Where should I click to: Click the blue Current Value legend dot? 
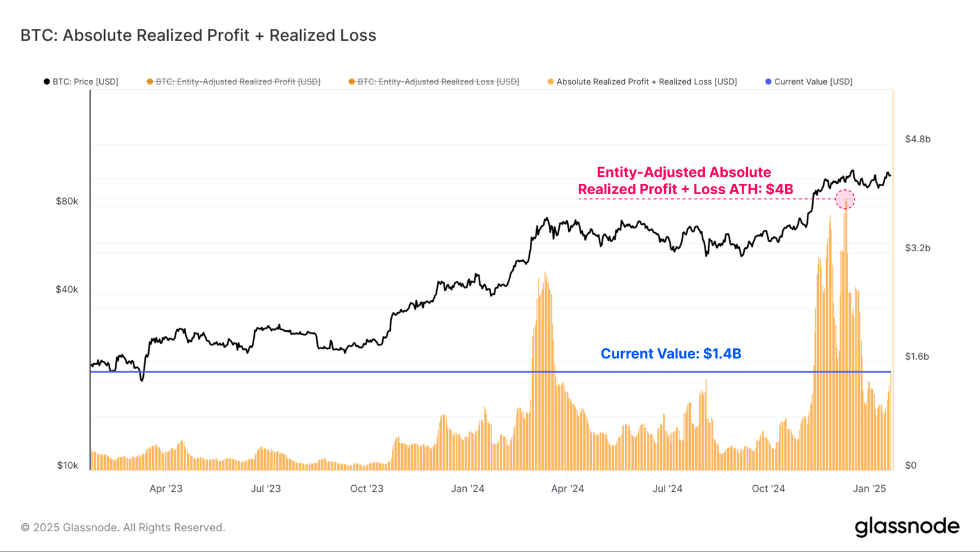(x=768, y=81)
